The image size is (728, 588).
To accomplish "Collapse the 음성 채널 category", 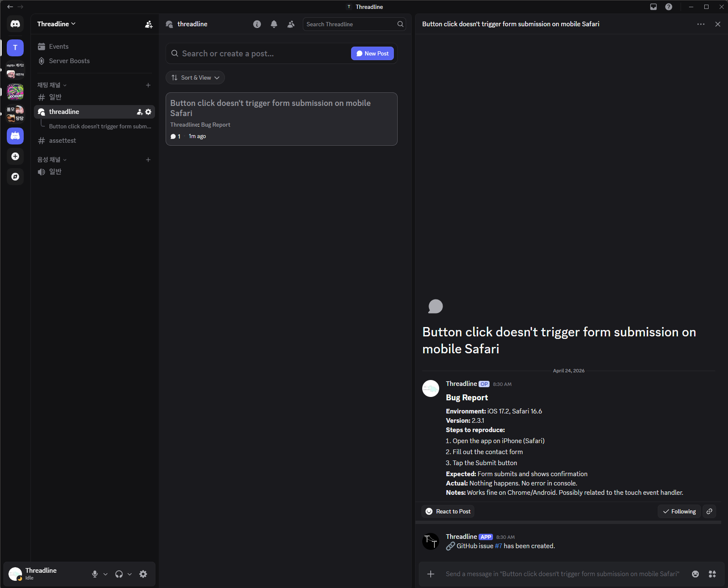I will tap(52, 160).
